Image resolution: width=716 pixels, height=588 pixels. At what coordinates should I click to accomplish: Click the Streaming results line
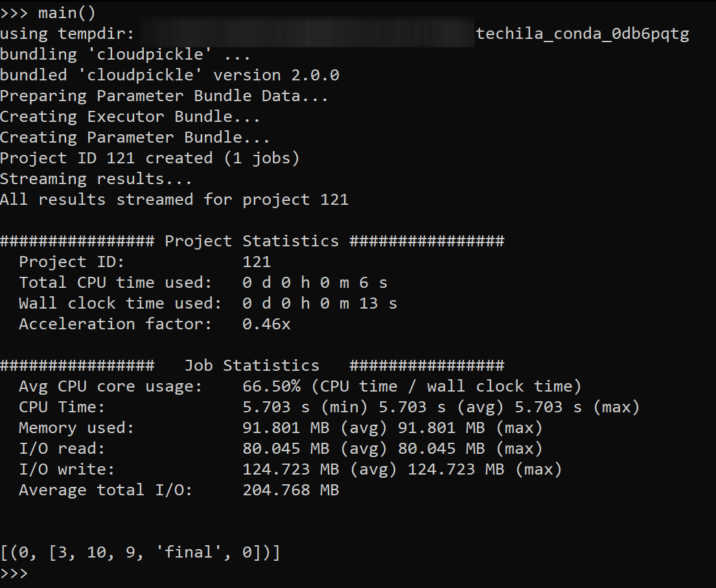click(96, 179)
